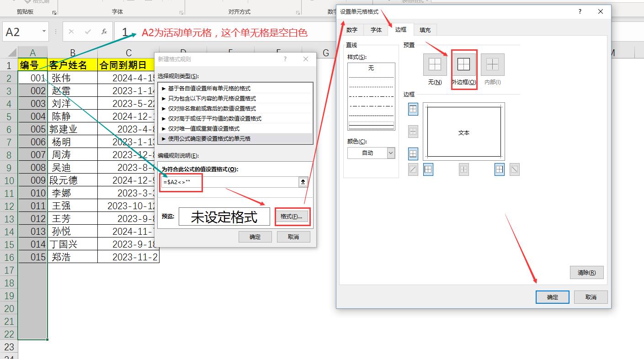Switch to the 字体 tab

(x=376, y=30)
